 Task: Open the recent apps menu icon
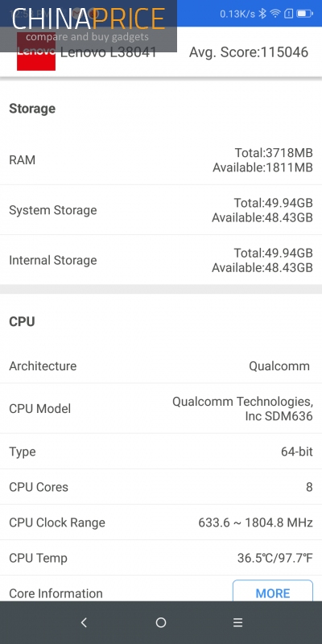point(238,622)
